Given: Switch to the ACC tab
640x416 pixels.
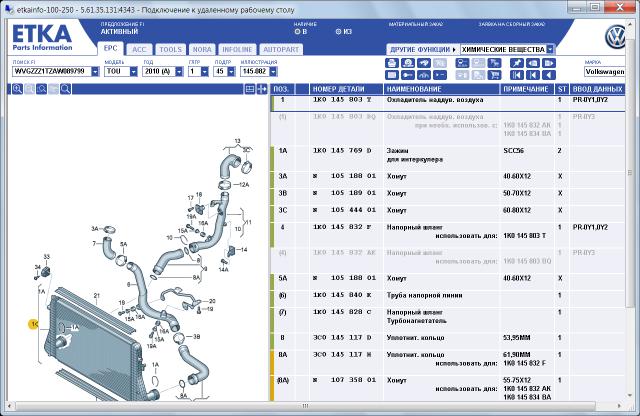Looking at the screenshot, I should (x=139, y=49).
